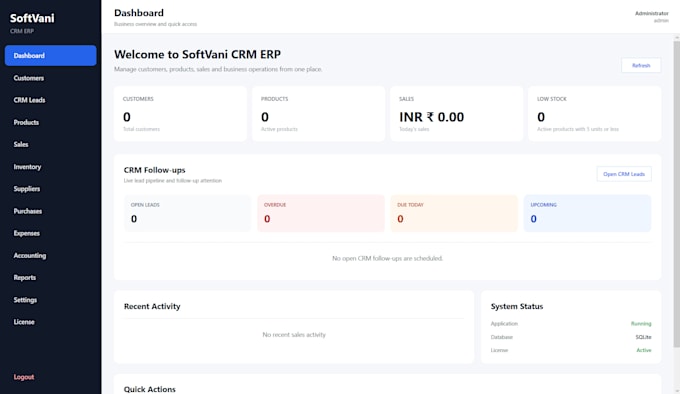Click the Dashboard sidebar item
This screenshot has width=680, height=394.
50,55
